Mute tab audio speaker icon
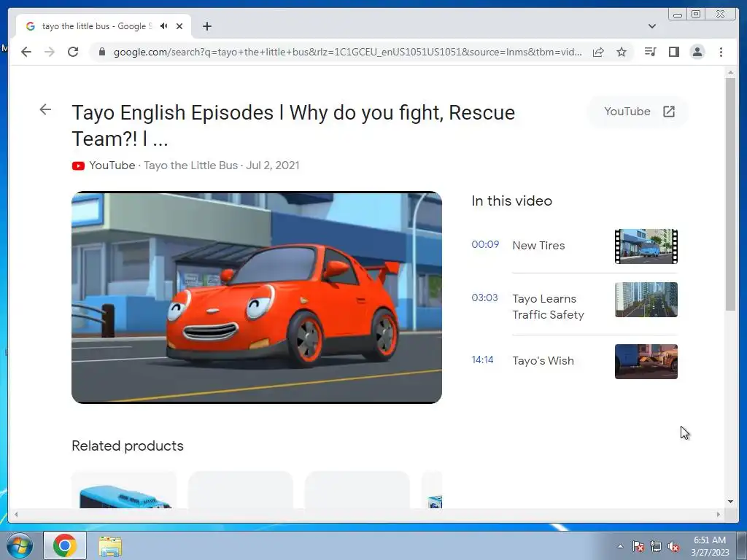Screen dimensions: 747x560 click(164, 26)
